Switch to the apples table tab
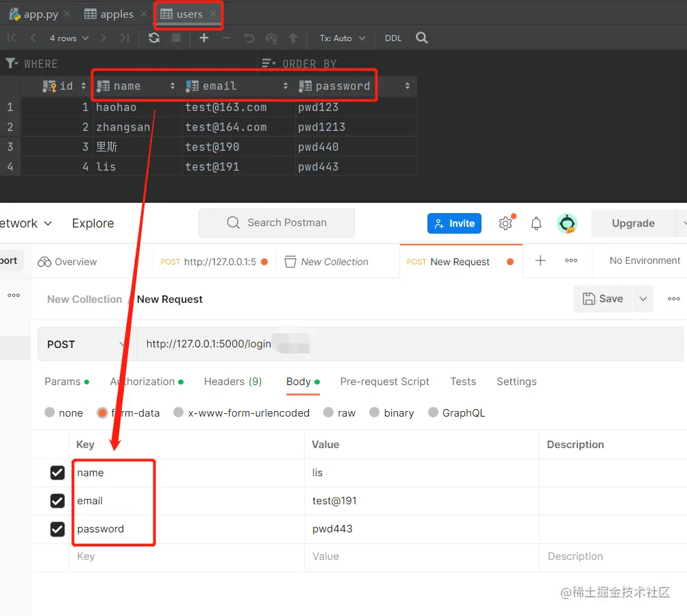This screenshot has height=616, width=687. 109,14
